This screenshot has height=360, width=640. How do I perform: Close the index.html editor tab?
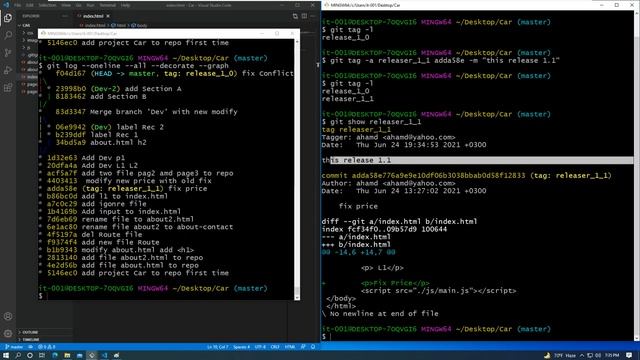[108, 16]
